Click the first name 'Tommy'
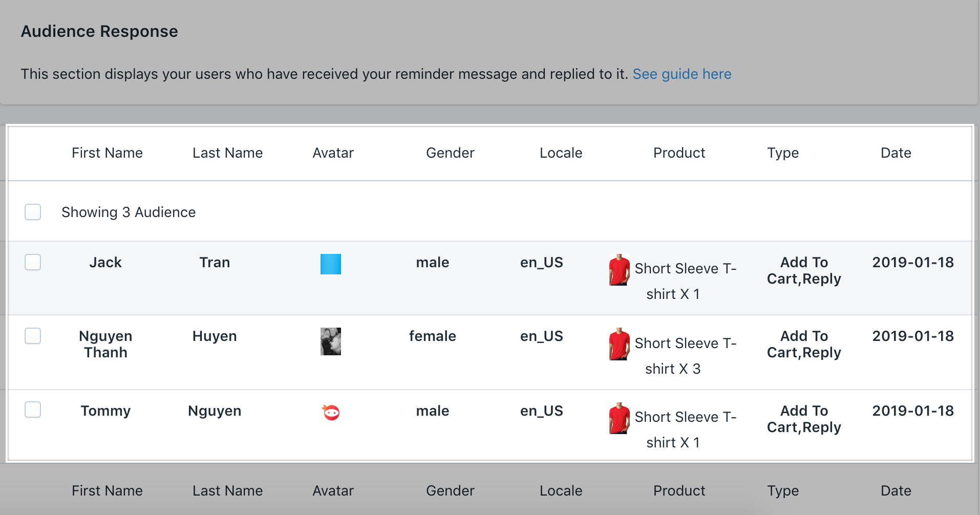 [x=105, y=411]
